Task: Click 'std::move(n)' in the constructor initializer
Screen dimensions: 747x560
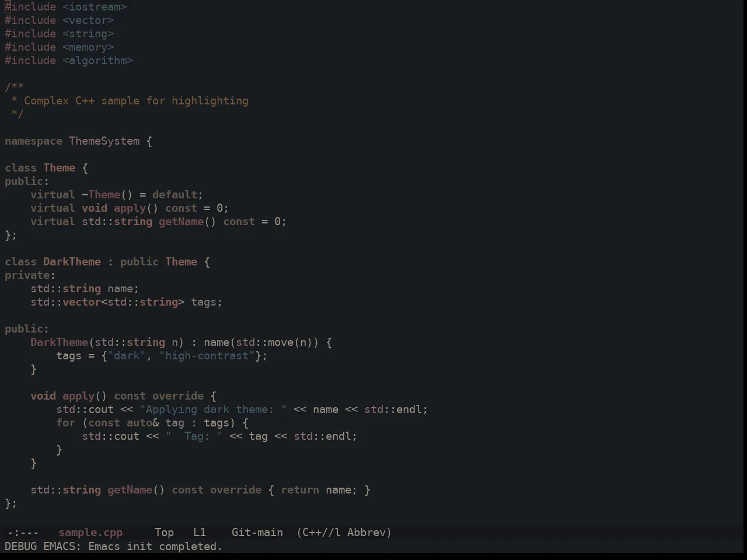Action: (x=274, y=342)
